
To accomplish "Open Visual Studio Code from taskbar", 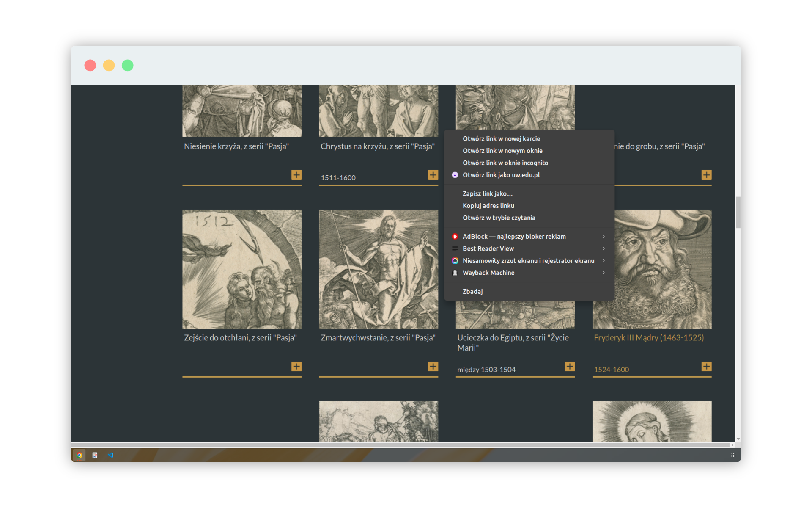I will (x=110, y=455).
